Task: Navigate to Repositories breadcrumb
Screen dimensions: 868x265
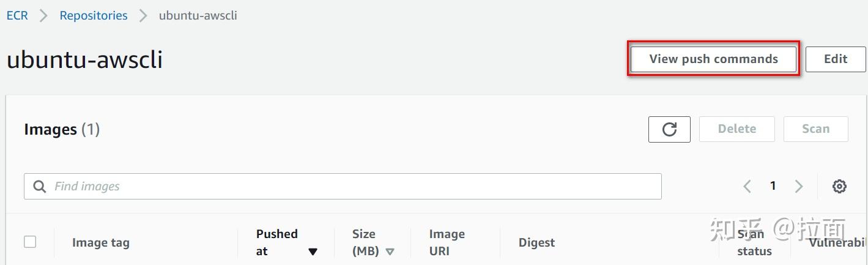Action: click(x=94, y=15)
